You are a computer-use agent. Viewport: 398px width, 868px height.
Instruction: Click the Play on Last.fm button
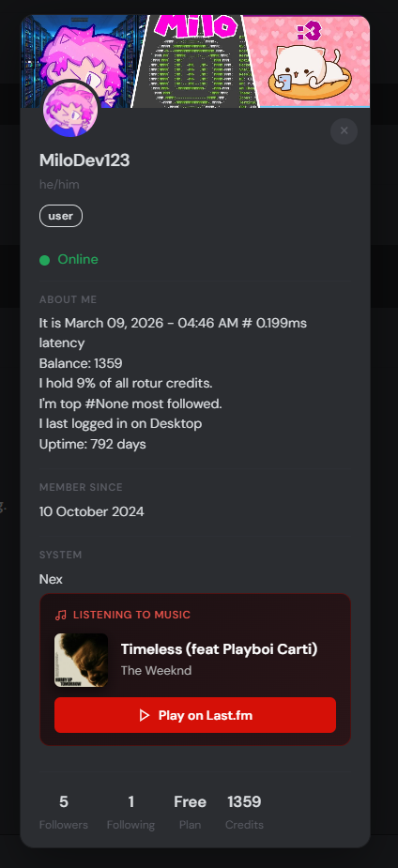tap(195, 715)
